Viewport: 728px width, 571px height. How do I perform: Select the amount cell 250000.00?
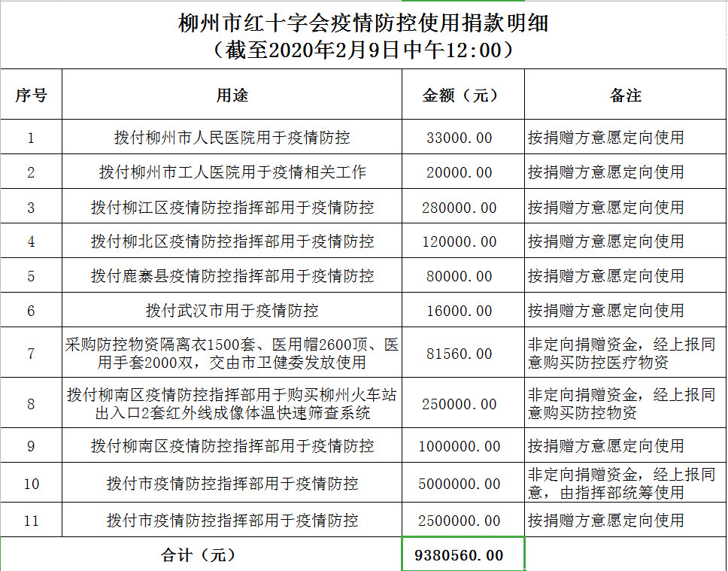pos(463,402)
